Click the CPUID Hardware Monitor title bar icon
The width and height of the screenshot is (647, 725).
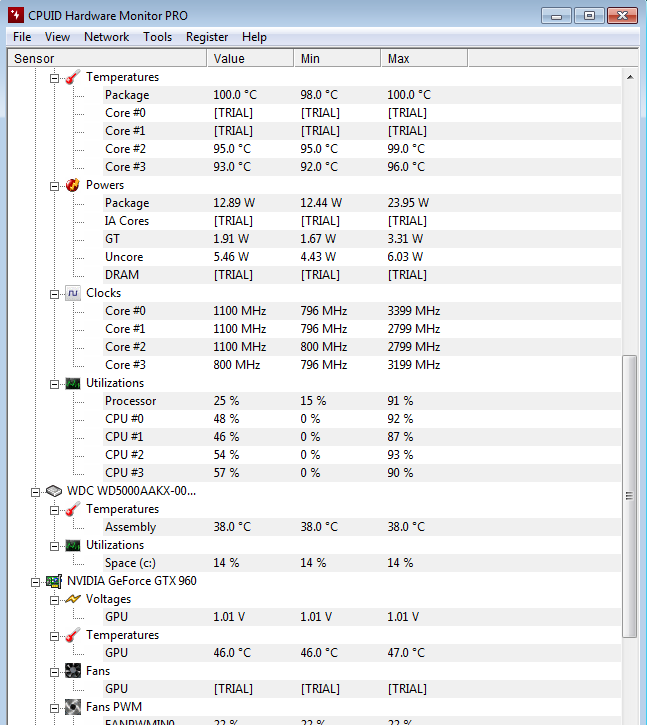[15, 15]
